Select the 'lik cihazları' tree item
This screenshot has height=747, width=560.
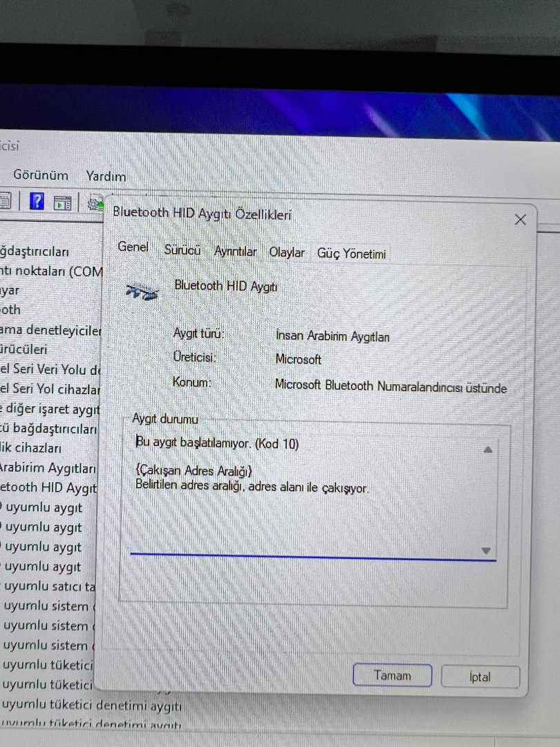click(x=31, y=448)
